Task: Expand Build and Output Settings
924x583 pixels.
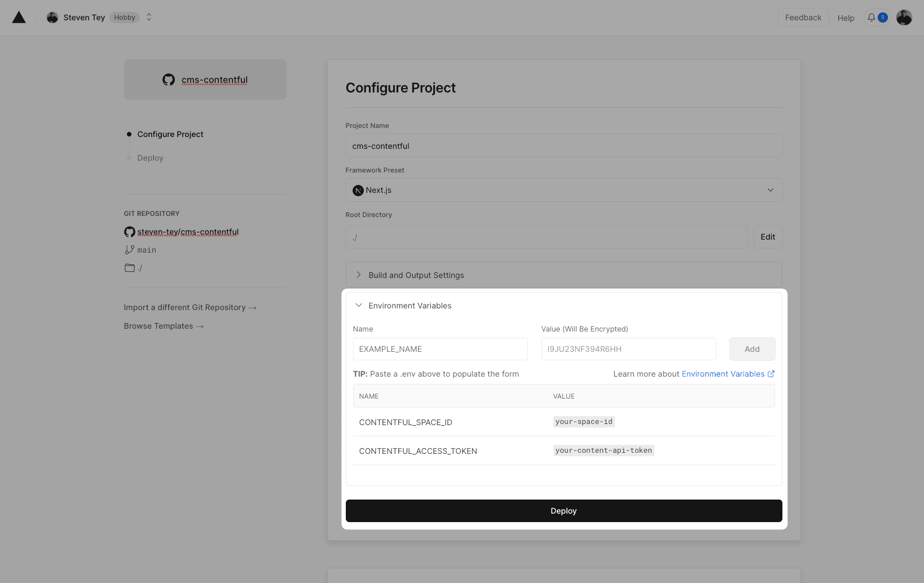Action: 416,275
